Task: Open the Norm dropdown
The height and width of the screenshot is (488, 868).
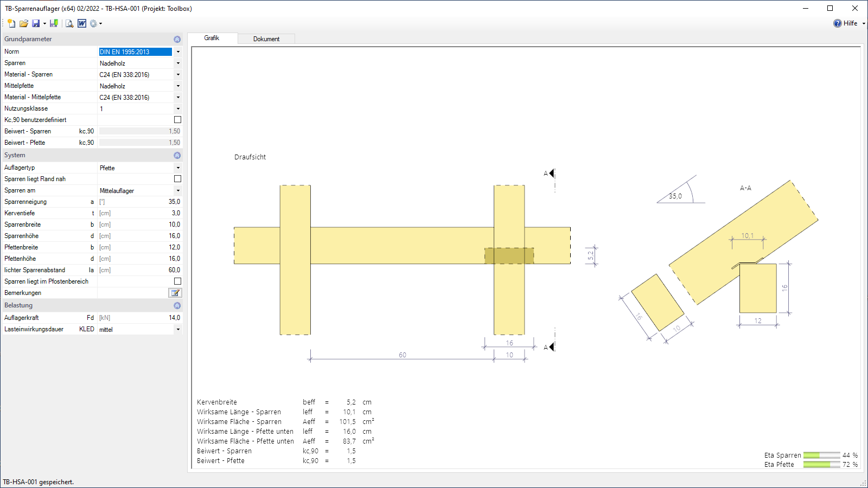Action: coord(178,52)
